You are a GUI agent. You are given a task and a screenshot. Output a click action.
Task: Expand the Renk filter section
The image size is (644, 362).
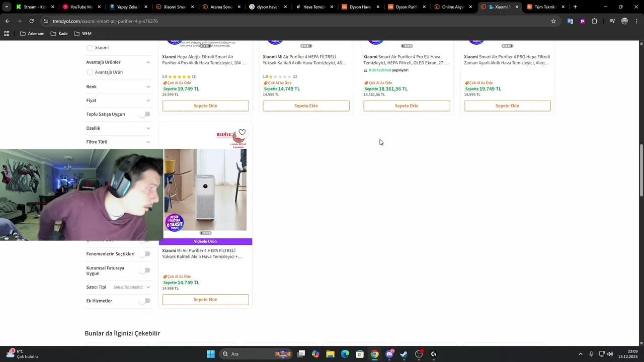click(x=148, y=87)
